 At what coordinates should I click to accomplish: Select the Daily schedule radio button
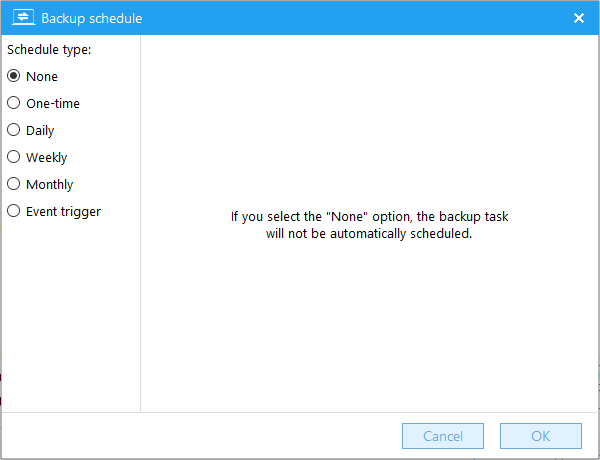[x=13, y=130]
